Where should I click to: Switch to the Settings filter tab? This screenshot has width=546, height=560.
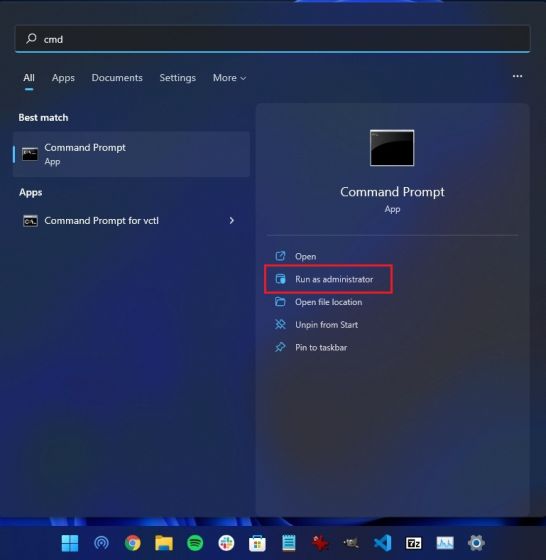[x=177, y=78]
